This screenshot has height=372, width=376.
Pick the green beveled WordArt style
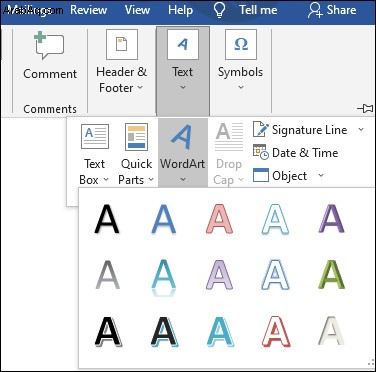[331, 275]
